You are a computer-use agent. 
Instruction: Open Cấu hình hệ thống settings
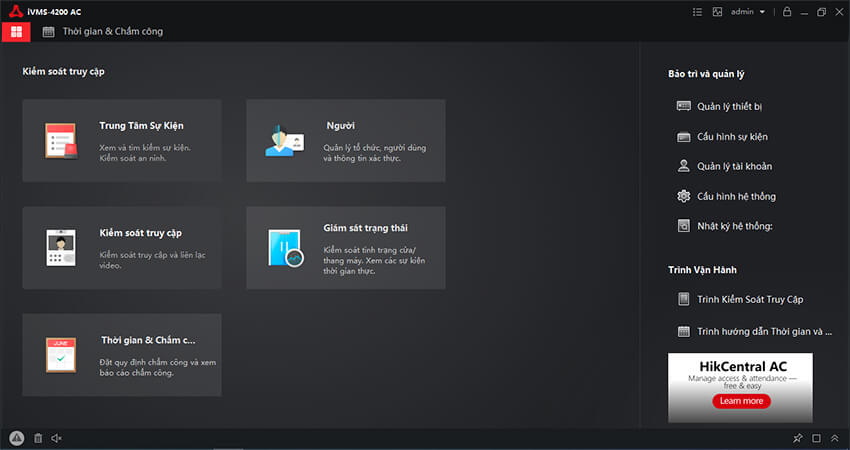point(735,196)
